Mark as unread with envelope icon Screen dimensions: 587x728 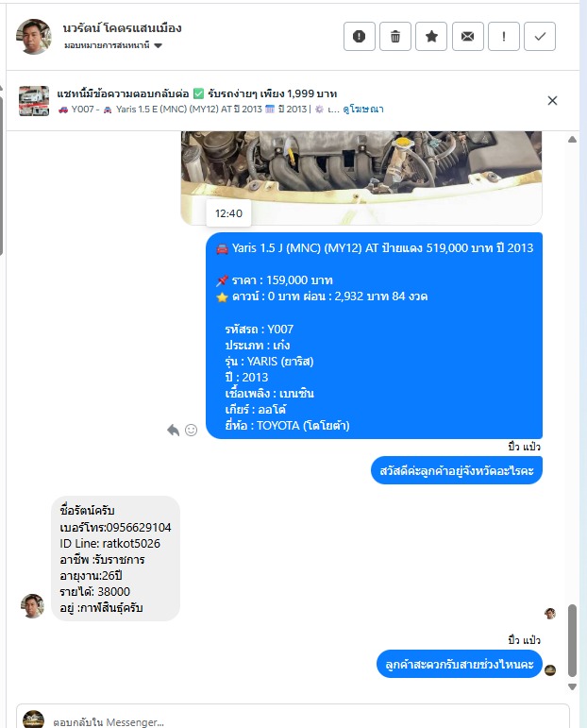(x=468, y=36)
